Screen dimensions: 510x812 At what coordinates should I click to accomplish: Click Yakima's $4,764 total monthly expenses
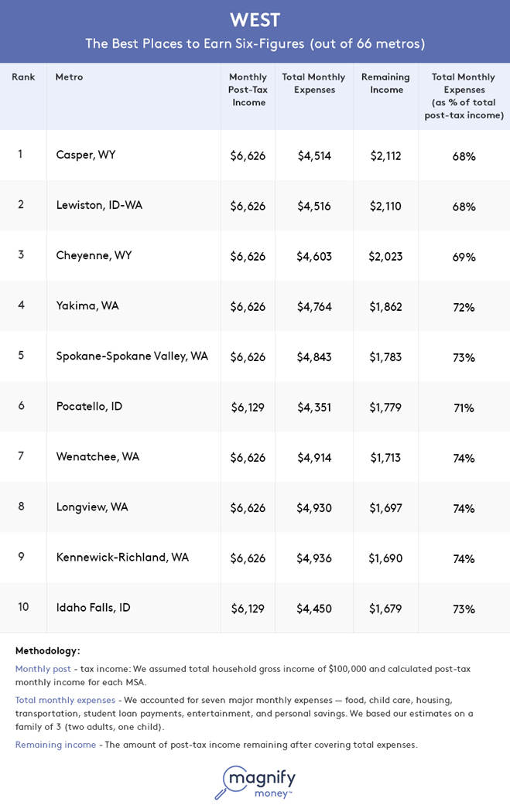[314, 306]
